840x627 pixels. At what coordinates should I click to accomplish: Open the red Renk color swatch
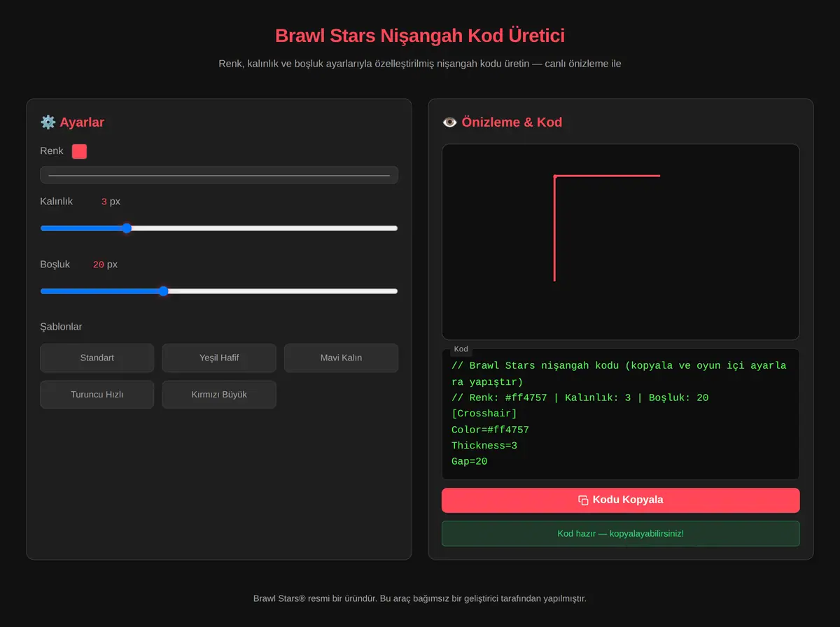[79, 151]
